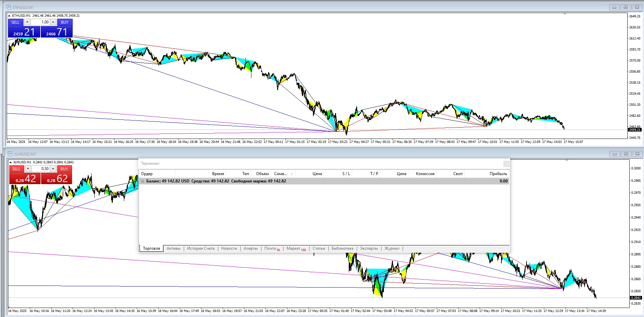The height and width of the screenshot is (317, 644).
Task: Restore the ETHUSD chart window
Action: point(626,7)
